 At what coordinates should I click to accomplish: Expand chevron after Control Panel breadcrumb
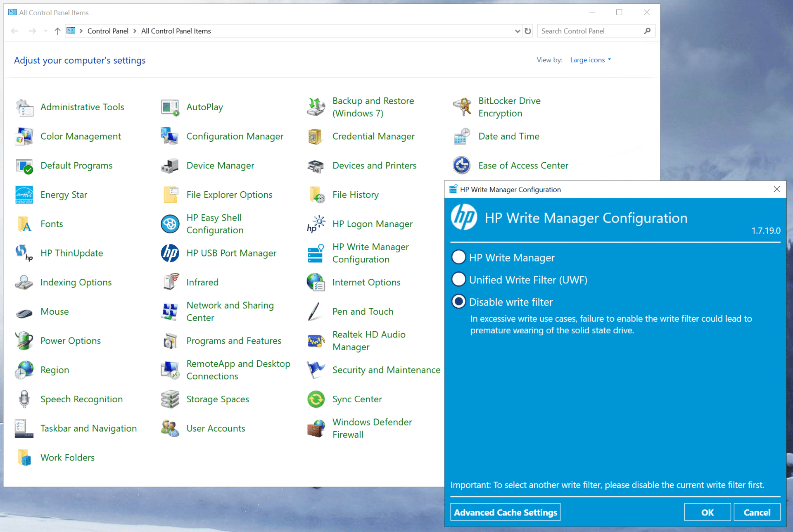(x=135, y=31)
